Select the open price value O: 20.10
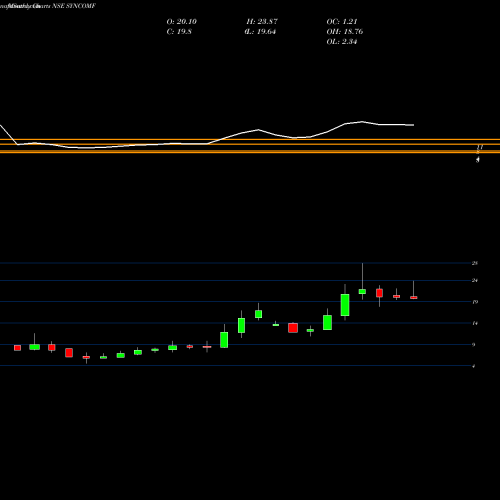The image size is (500, 500). (x=182, y=22)
